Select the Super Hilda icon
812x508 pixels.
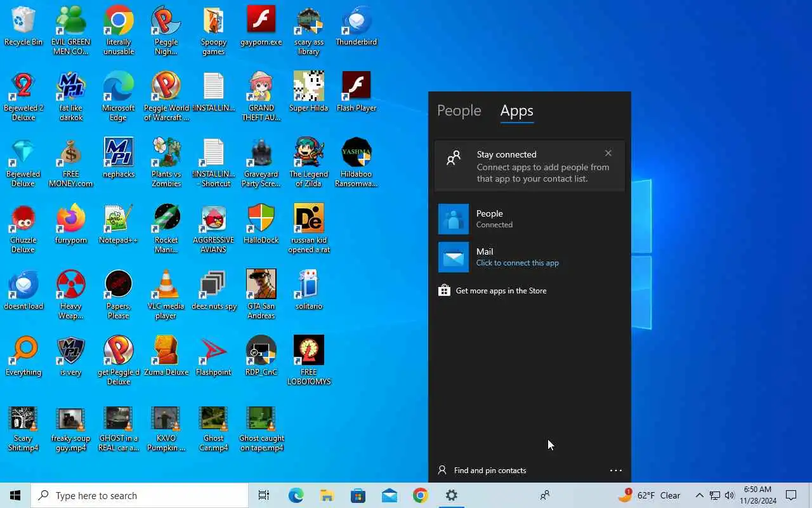click(x=309, y=93)
